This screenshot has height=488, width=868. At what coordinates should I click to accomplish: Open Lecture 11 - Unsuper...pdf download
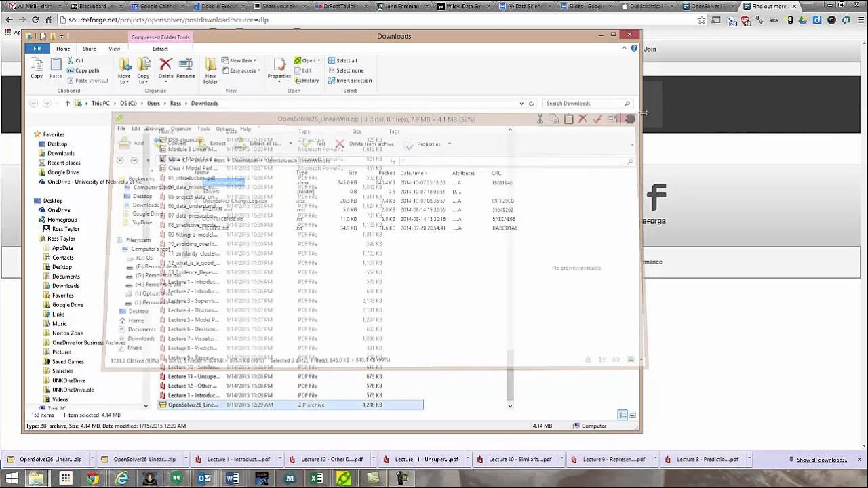(x=420, y=460)
